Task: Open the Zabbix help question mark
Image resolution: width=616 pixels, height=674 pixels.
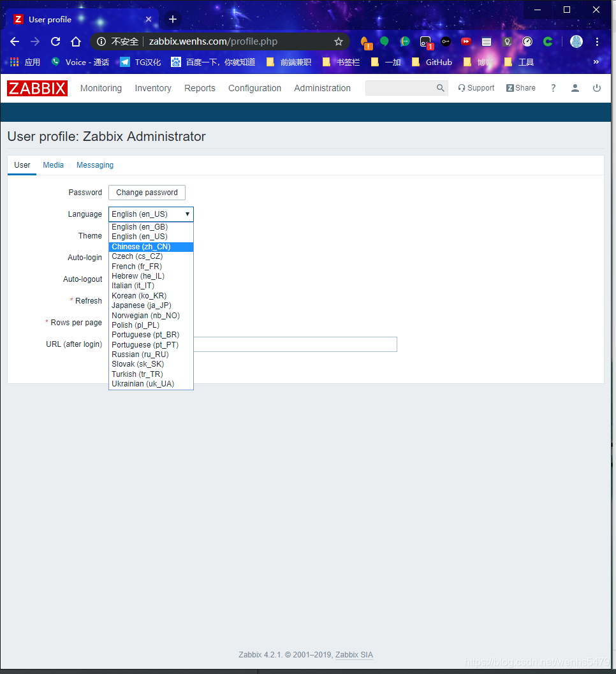Action: click(x=554, y=88)
